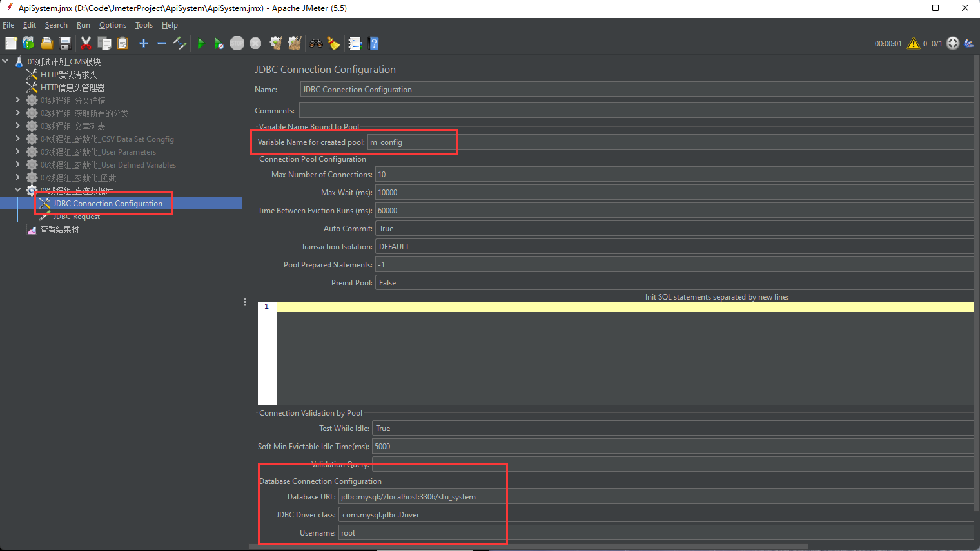Expand the 05线程组_参数化_User Parameters node
This screenshot has width=980, height=551.
(x=18, y=152)
